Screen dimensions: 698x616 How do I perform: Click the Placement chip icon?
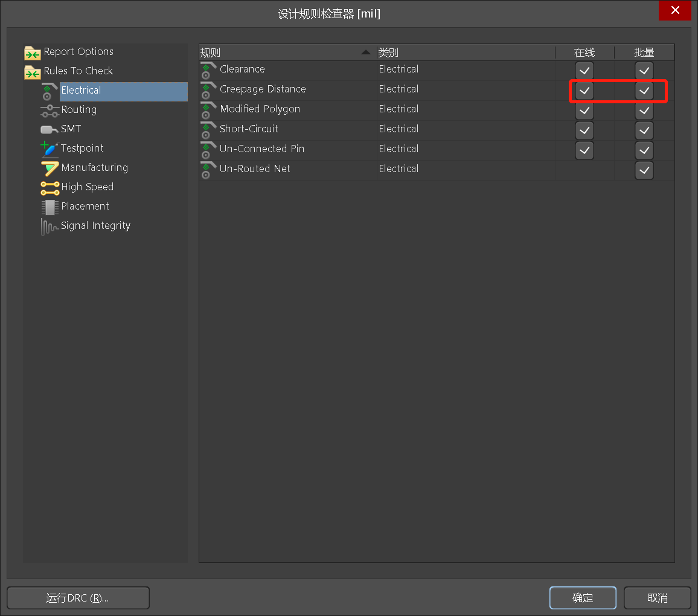[x=50, y=207]
